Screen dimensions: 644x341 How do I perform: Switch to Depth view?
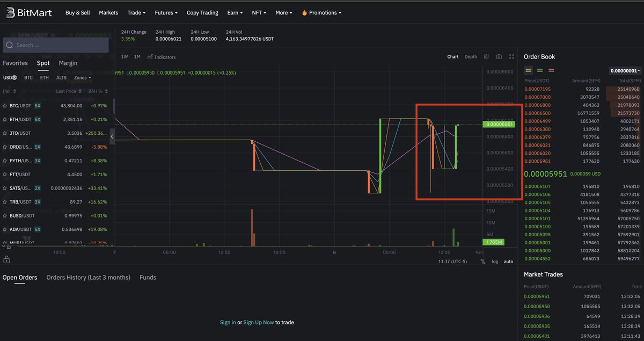click(x=471, y=57)
